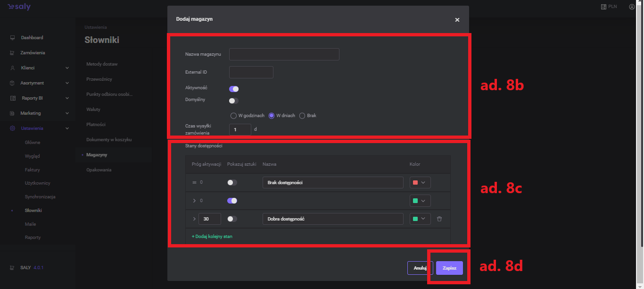Delete the Dobra dostępność row with trash icon
Image resolution: width=644 pixels, height=289 pixels.
pyautogui.click(x=439, y=219)
